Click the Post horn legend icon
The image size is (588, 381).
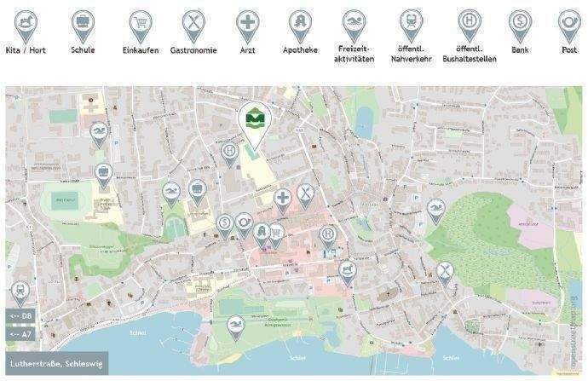point(569,26)
